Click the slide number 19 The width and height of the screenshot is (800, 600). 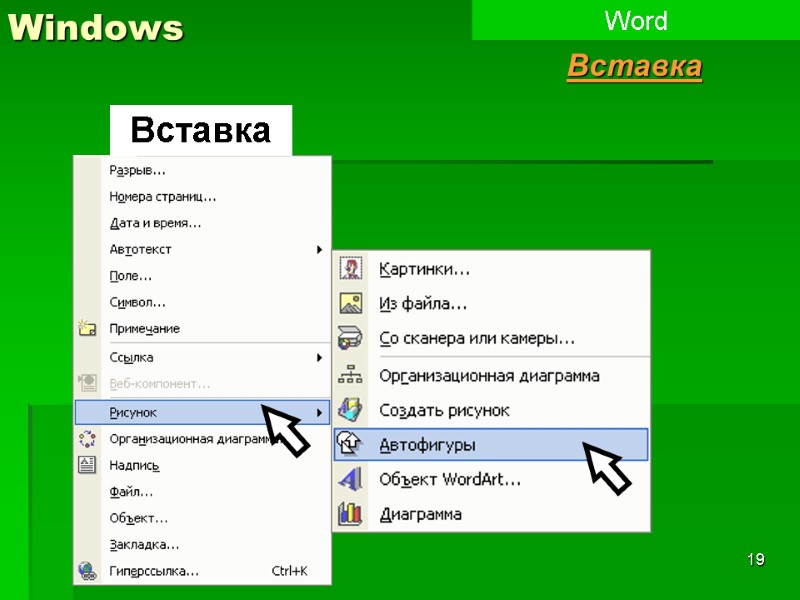pyautogui.click(x=756, y=559)
